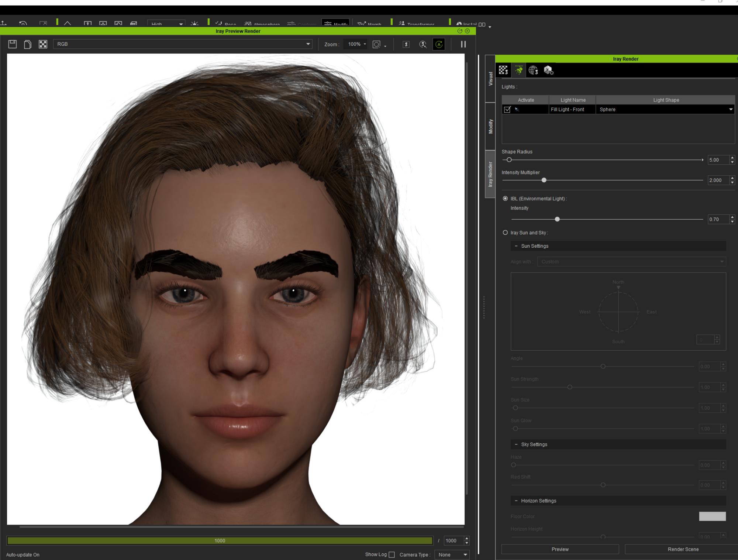Switch to the Modify vertical tab
Image resolution: width=738 pixels, height=560 pixels.
click(x=490, y=126)
